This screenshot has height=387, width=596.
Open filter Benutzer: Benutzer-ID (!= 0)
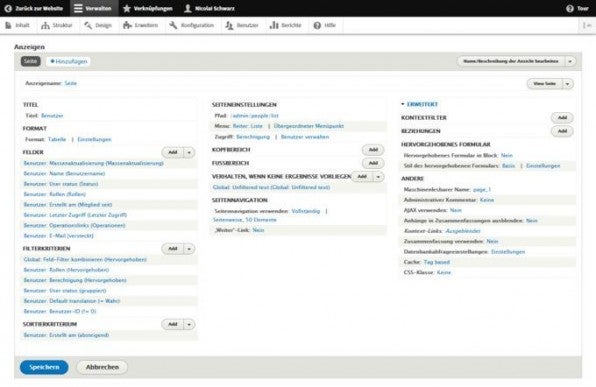pyautogui.click(x=60, y=312)
